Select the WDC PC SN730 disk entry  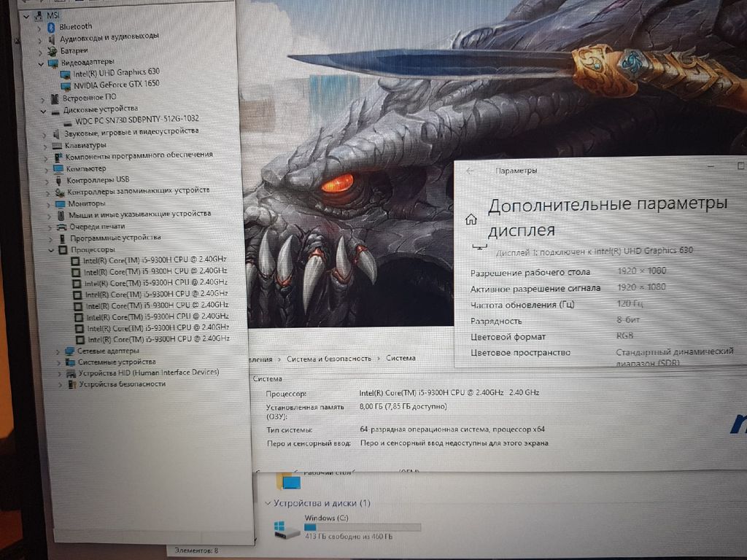(x=136, y=119)
